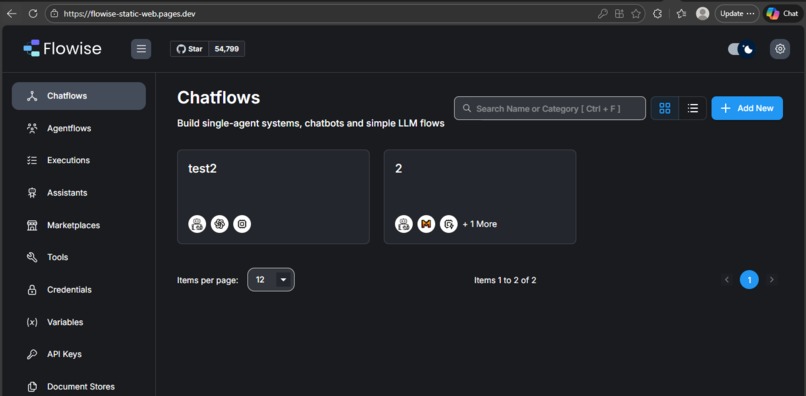
Task: Go to next page arrow
Action: [x=771, y=280]
